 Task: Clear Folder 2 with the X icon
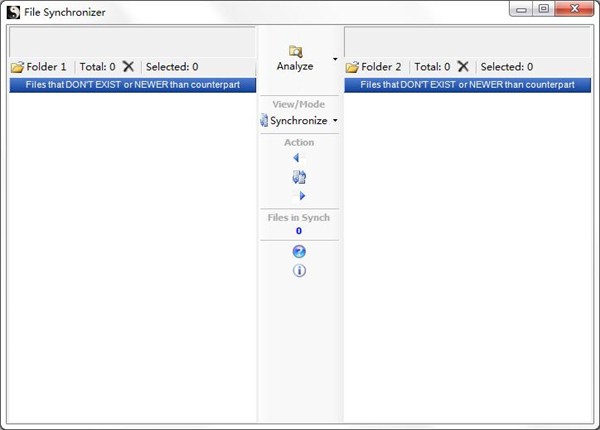[x=463, y=67]
